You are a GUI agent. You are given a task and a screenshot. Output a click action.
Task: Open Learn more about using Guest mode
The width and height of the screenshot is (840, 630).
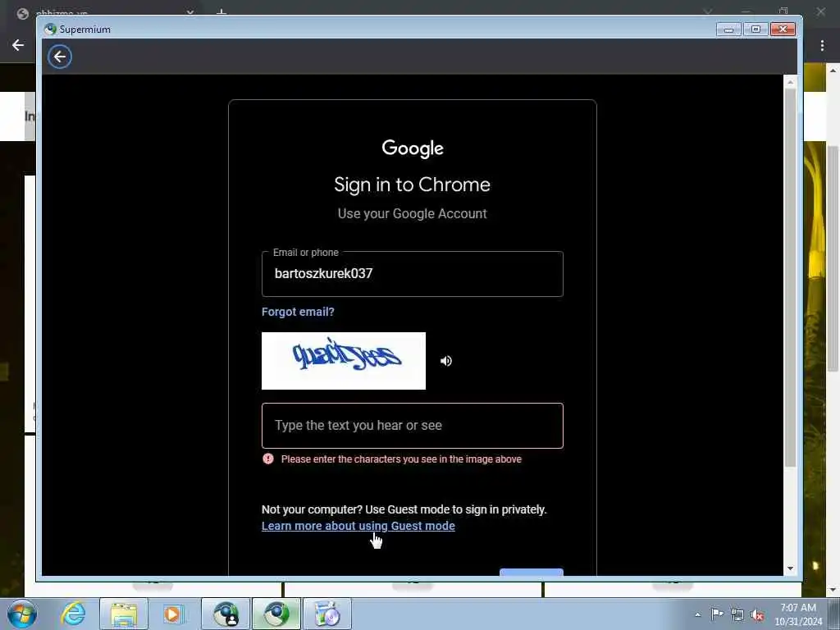click(358, 526)
